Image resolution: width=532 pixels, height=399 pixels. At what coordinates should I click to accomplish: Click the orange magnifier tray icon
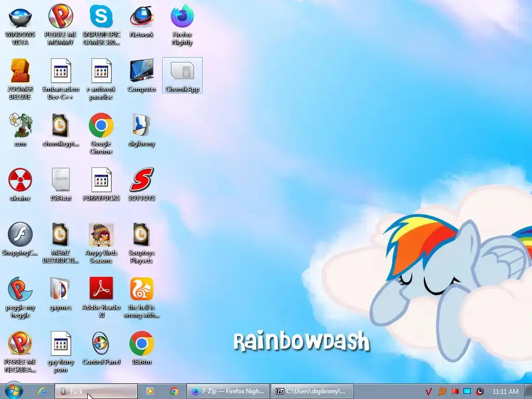point(442,392)
